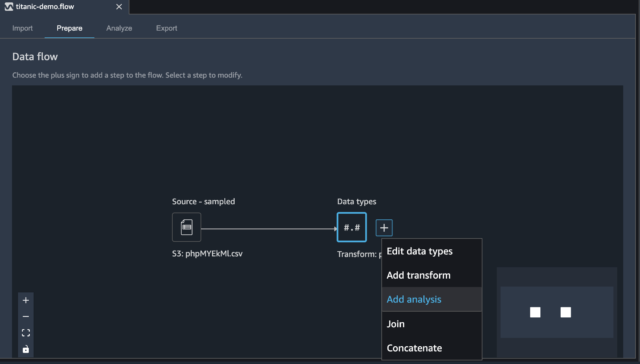This screenshot has height=364, width=640.
Task: Click the right white square in minimap
Action: 566,313
